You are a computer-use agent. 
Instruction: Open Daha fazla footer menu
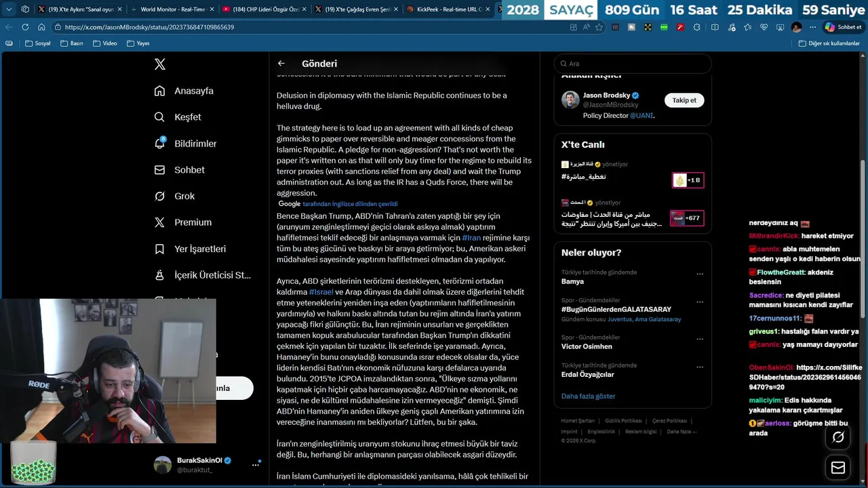(682, 432)
